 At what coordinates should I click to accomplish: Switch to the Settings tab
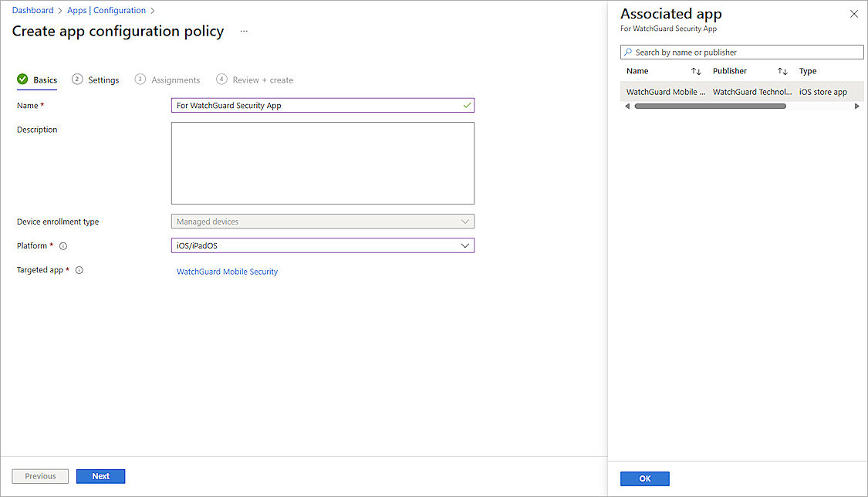[95, 79]
